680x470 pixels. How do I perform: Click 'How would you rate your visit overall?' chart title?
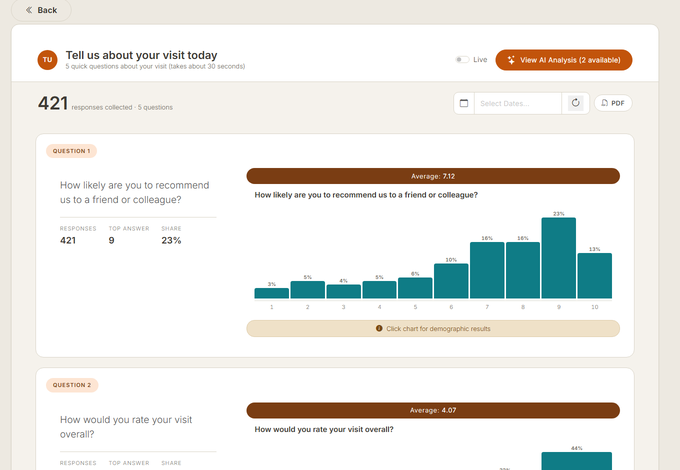click(324, 429)
